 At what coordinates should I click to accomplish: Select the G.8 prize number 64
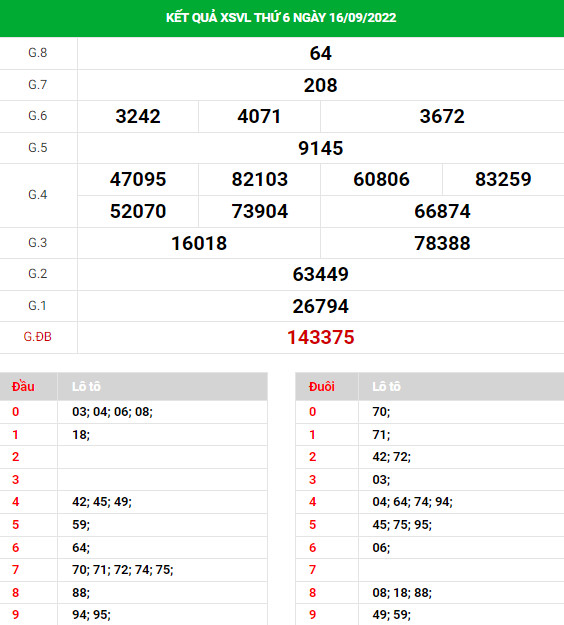[x=320, y=53]
